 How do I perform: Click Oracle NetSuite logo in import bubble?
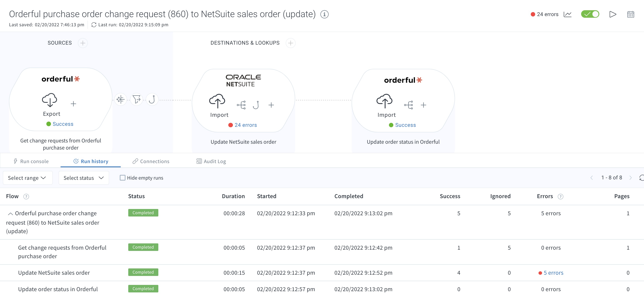tap(243, 80)
